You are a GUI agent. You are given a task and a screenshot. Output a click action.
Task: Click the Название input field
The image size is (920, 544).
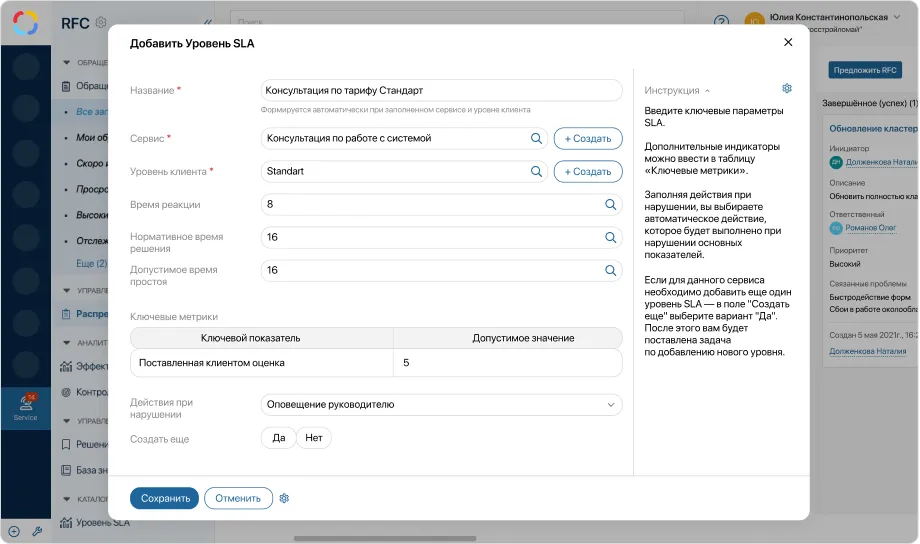click(441, 90)
